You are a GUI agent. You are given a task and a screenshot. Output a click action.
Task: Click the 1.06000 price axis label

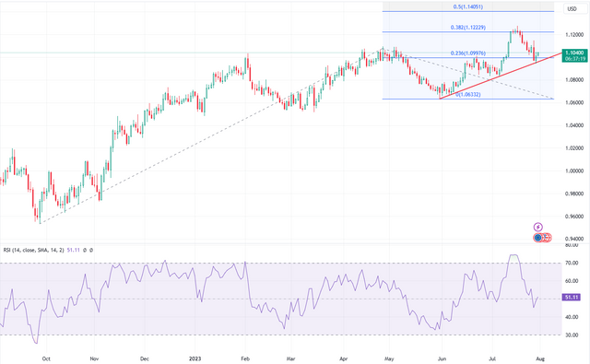(574, 102)
